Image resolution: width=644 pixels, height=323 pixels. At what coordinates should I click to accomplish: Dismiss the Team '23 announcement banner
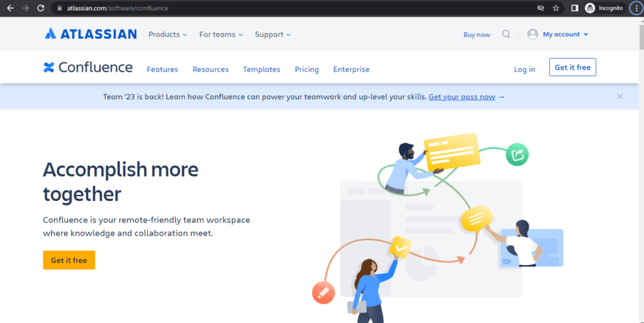(619, 96)
